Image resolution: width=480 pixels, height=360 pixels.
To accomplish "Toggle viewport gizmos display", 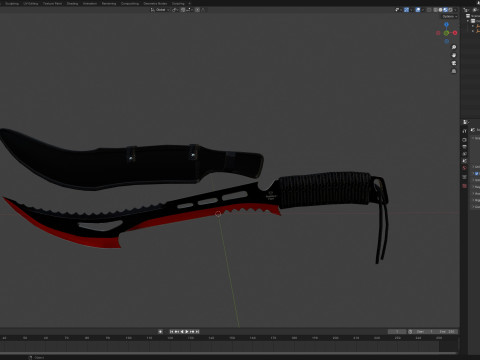I will (x=406, y=10).
